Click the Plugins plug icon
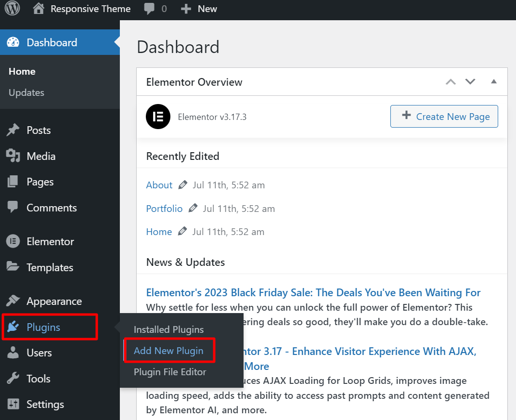Viewport: 516px width, 420px height. 13,327
